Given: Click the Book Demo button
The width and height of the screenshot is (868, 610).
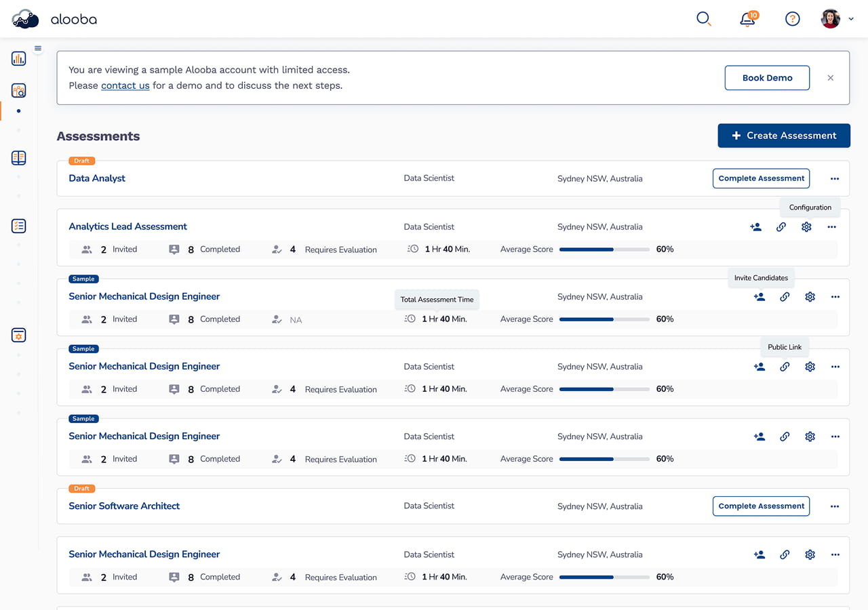Looking at the screenshot, I should (767, 78).
